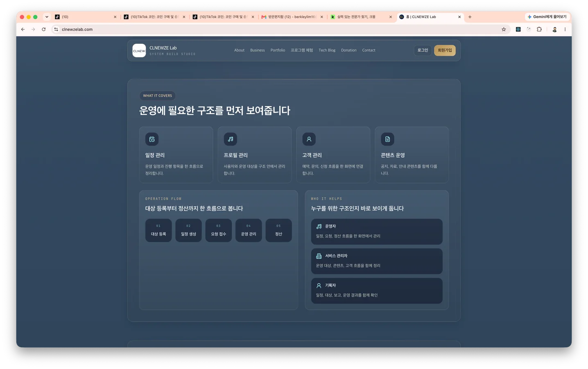Click the 로그인 button
The height and width of the screenshot is (369, 588).
click(423, 50)
